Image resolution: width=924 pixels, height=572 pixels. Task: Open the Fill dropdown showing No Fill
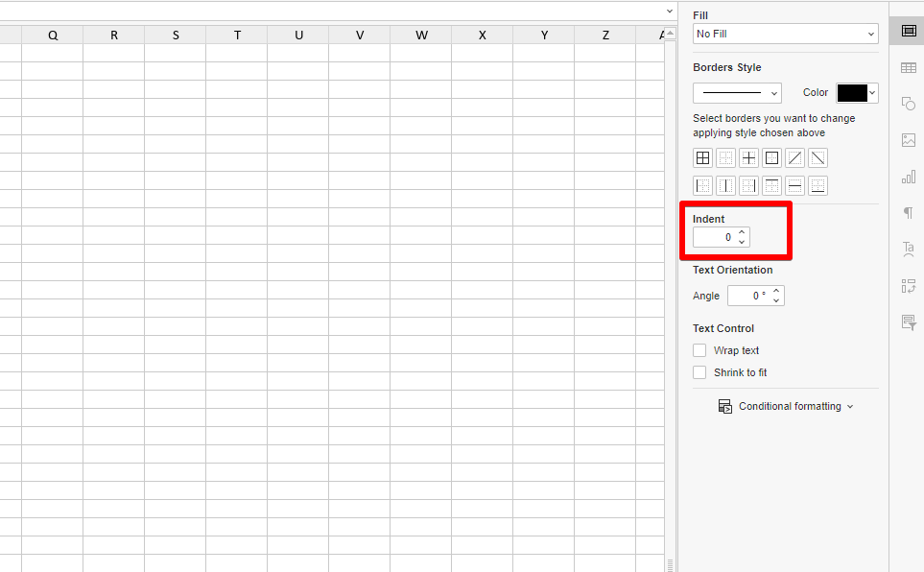[786, 34]
